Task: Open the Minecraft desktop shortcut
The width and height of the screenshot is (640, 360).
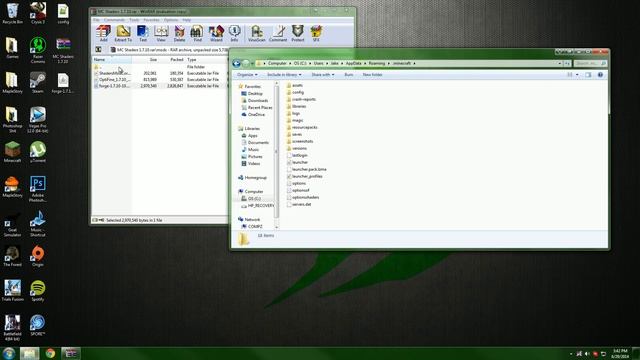Action: click(12, 152)
